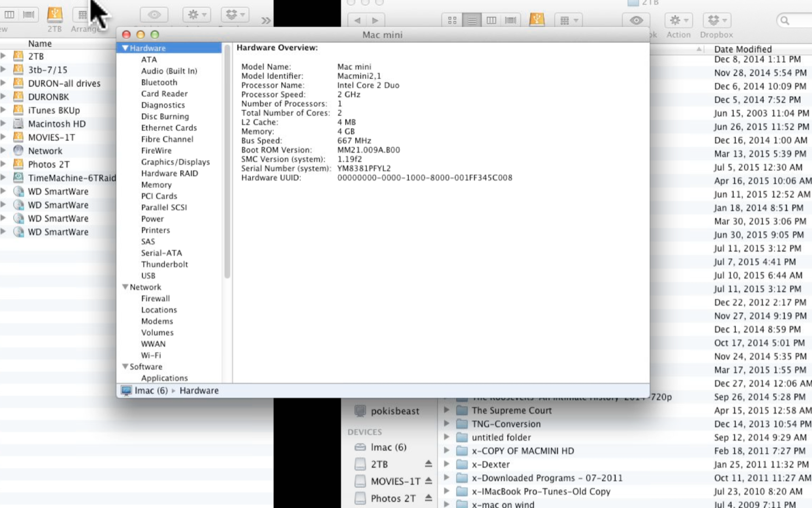
Task: Click the MOVIES-1T drive icon in left list
Action: click(18, 137)
